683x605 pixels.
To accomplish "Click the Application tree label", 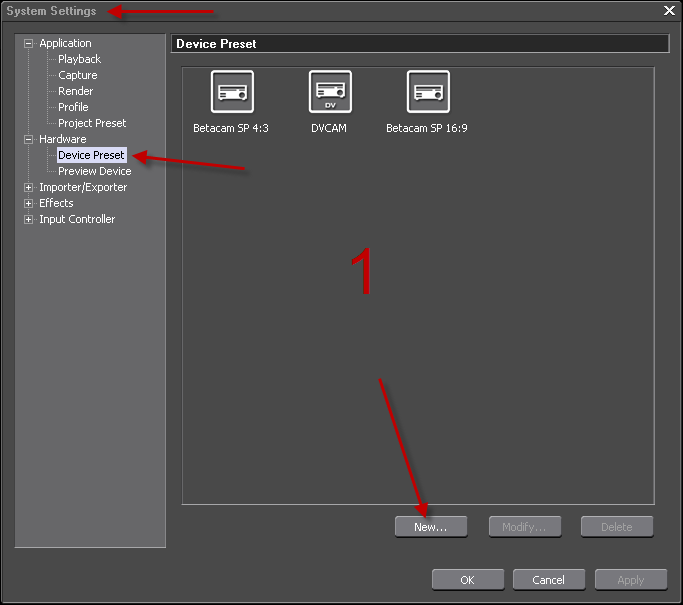I will tap(65, 43).
